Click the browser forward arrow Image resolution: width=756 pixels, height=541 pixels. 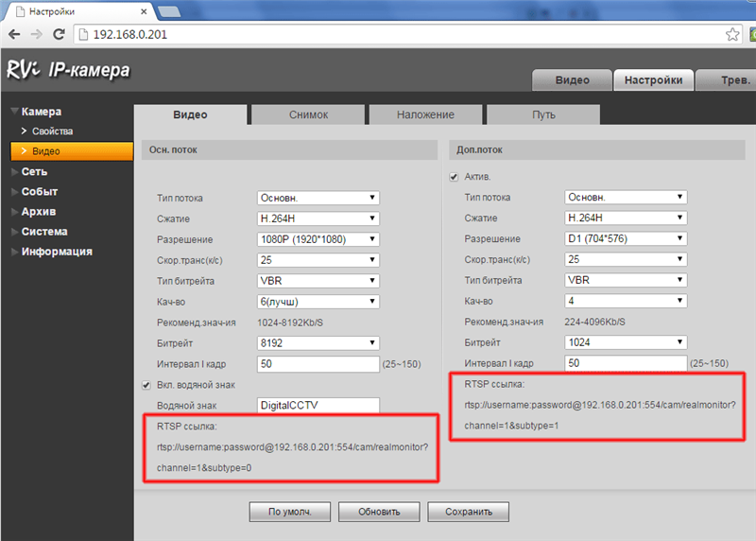pyautogui.click(x=35, y=34)
